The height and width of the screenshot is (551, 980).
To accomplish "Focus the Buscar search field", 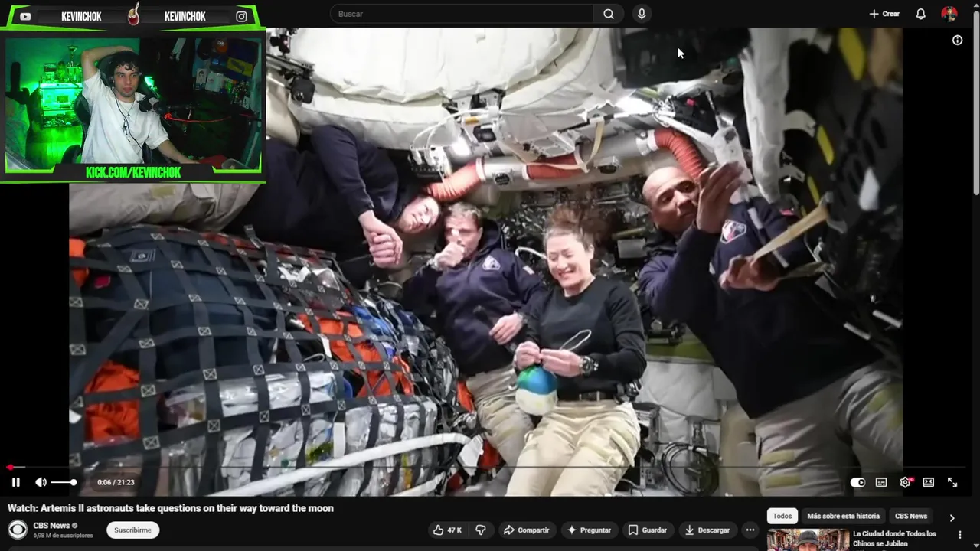I will [462, 14].
